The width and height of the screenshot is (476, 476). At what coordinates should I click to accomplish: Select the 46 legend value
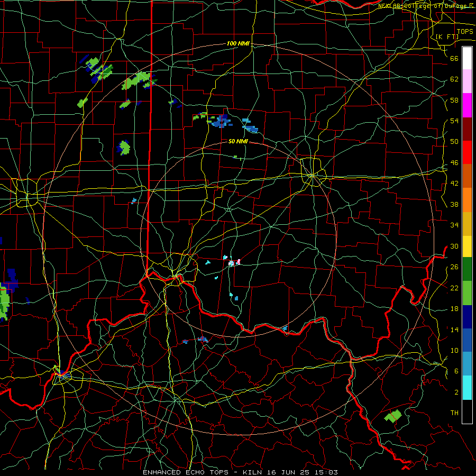coord(454,163)
